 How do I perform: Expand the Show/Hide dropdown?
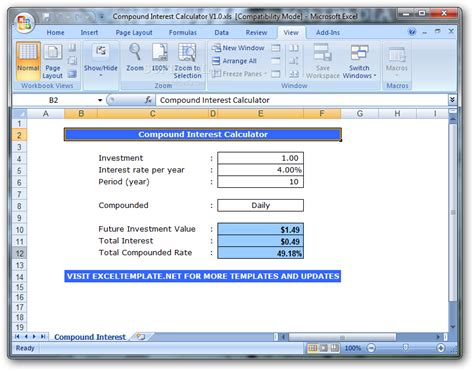click(x=100, y=61)
